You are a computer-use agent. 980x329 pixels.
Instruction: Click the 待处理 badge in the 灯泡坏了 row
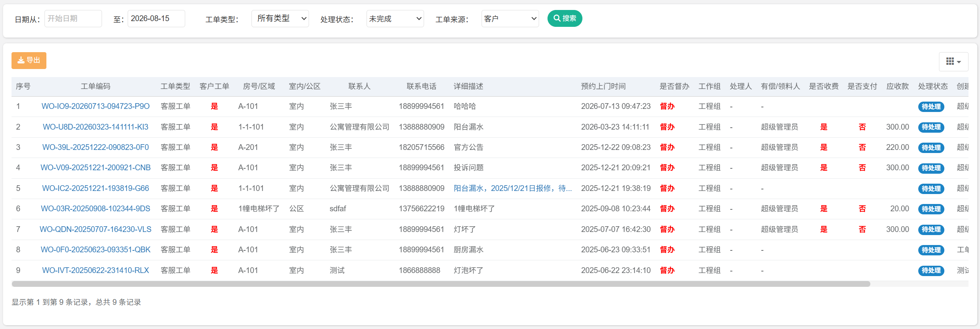(931, 270)
